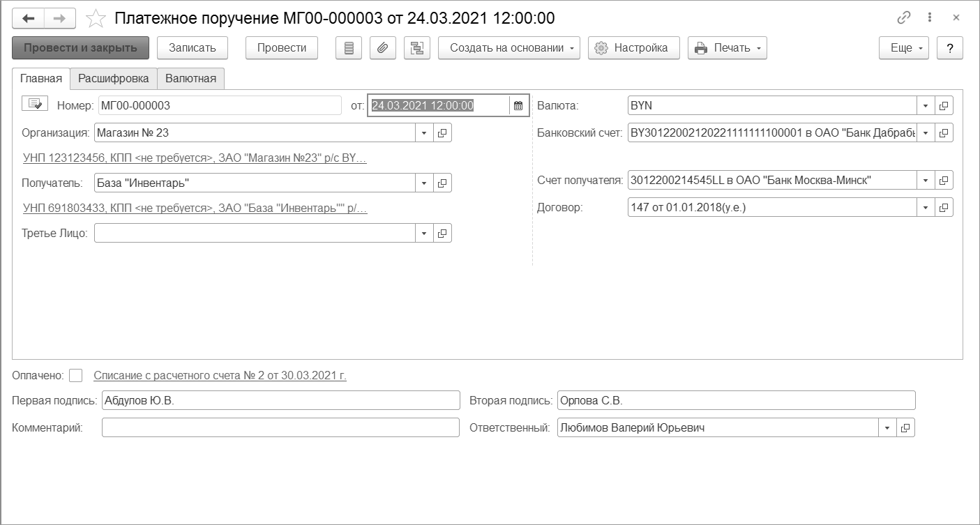
Task: Click the Записать button
Action: coord(193,48)
